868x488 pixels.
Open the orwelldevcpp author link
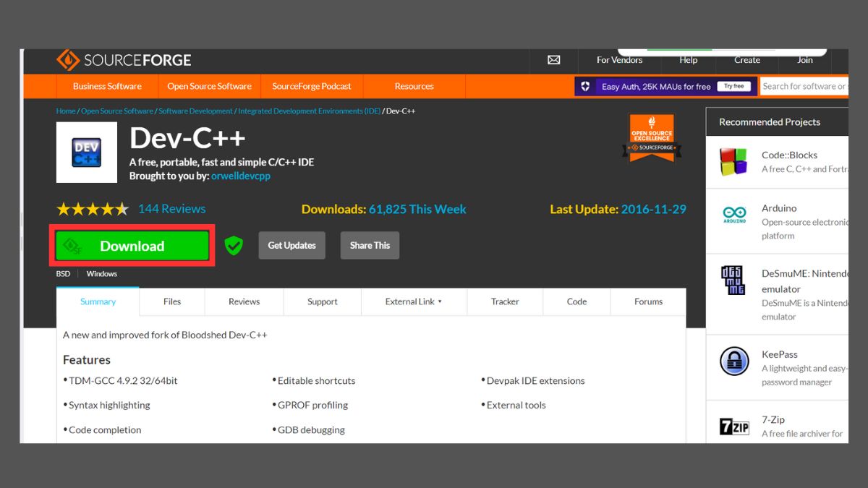point(241,176)
